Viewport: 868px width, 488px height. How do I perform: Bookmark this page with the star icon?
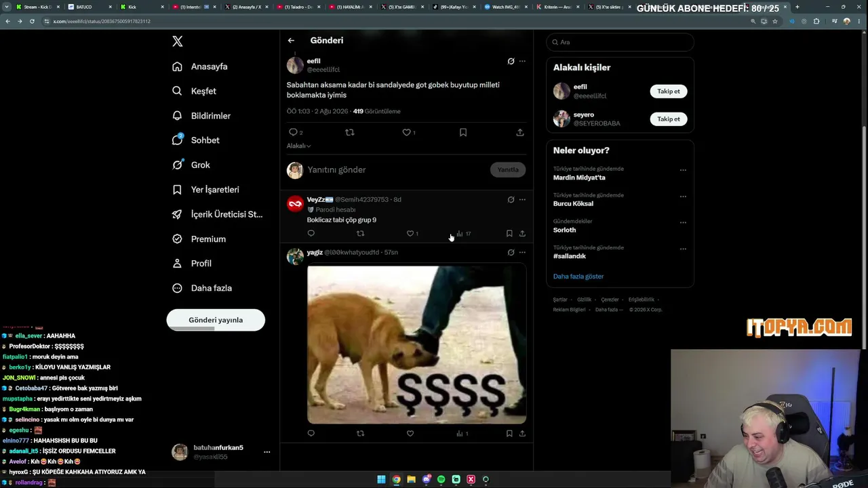(x=775, y=21)
